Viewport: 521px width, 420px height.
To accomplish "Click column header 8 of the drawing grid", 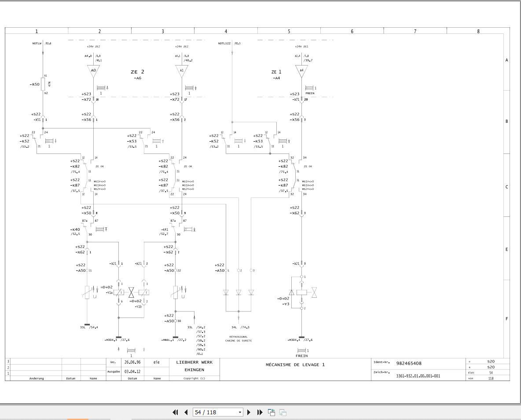I will tap(478, 31).
